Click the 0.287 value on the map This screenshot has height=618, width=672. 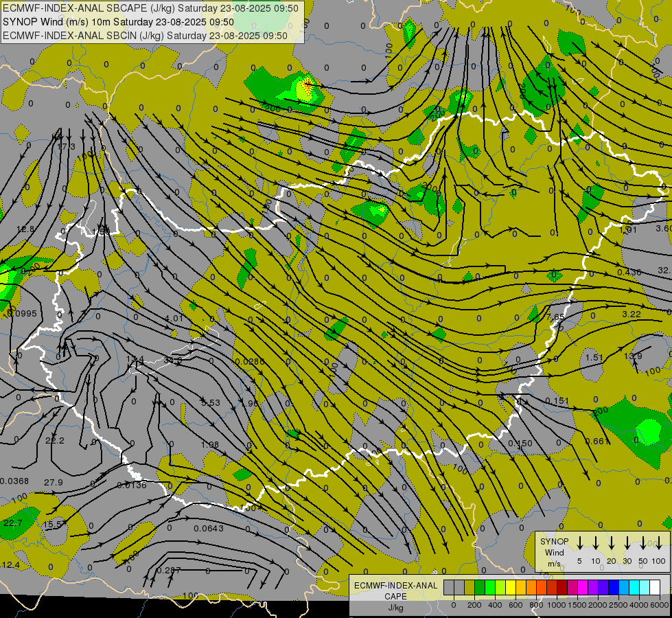point(169,571)
